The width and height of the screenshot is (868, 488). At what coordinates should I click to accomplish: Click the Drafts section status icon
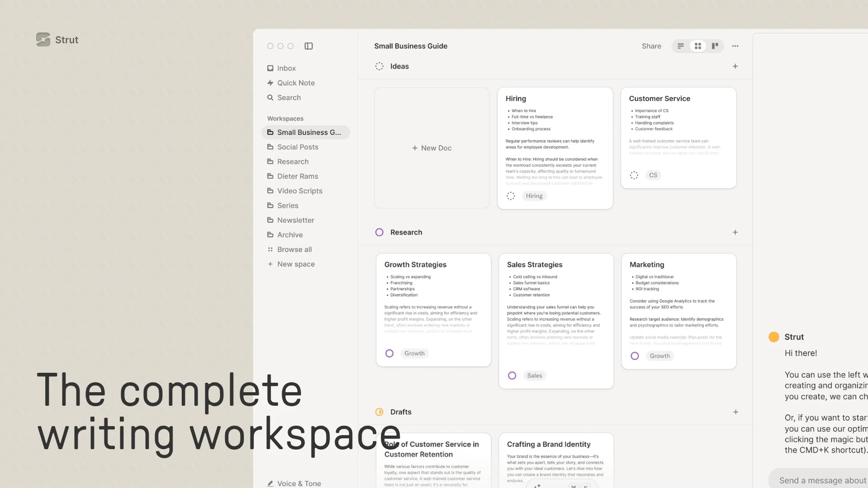379,412
